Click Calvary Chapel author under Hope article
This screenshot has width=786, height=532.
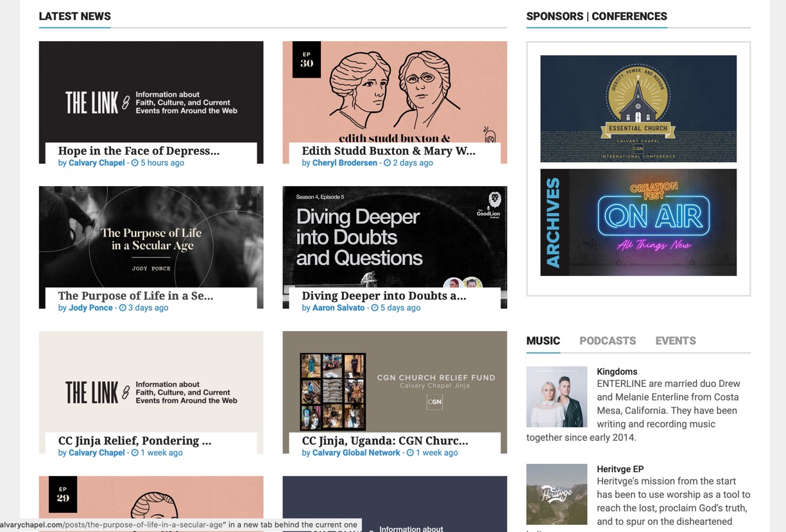tap(97, 163)
